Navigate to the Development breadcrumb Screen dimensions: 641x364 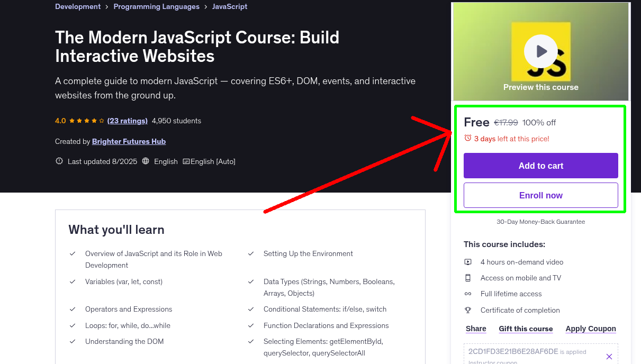(x=77, y=6)
